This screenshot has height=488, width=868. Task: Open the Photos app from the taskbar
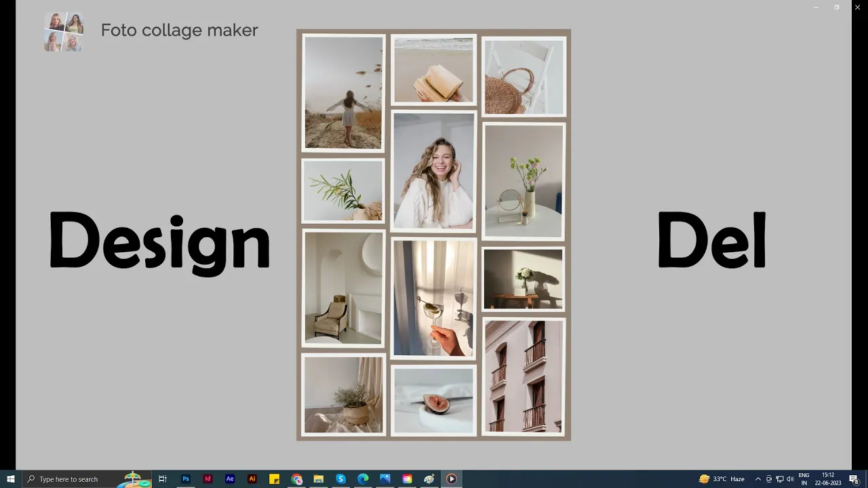click(385, 479)
